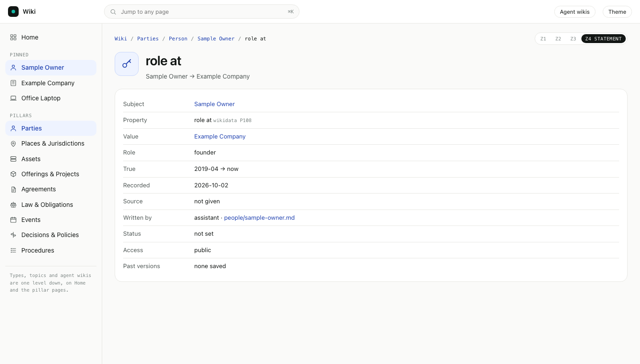Click the search magnifier icon
640x364 pixels.
click(x=113, y=12)
